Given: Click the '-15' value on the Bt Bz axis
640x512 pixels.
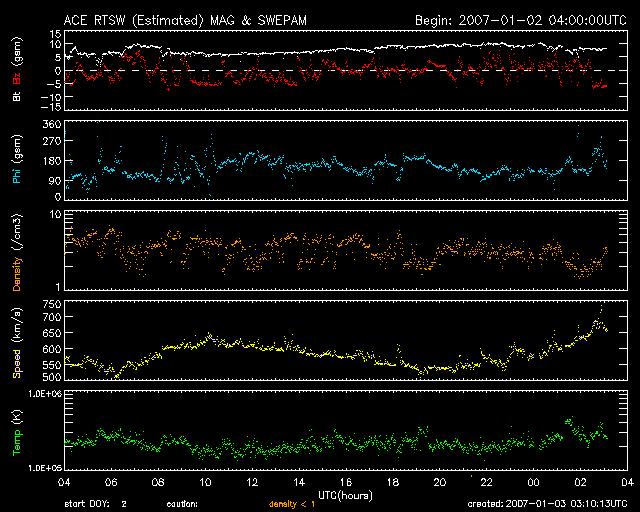Looking at the screenshot, I should pos(51,107).
